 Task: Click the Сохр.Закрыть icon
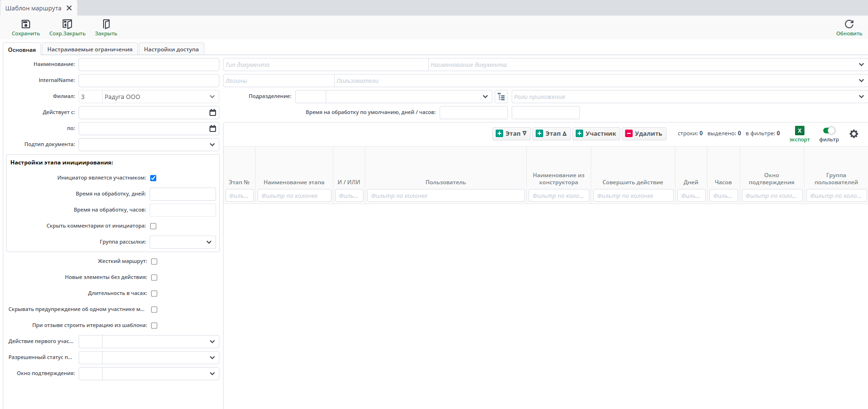click(67, 24)
